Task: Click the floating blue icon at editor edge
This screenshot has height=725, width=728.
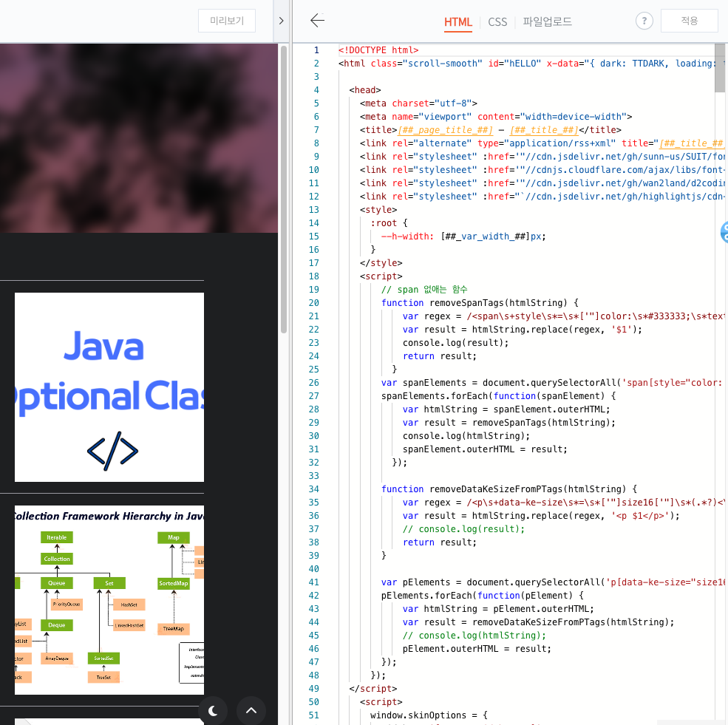Action: pyautogui.click(x=724, y=232)
